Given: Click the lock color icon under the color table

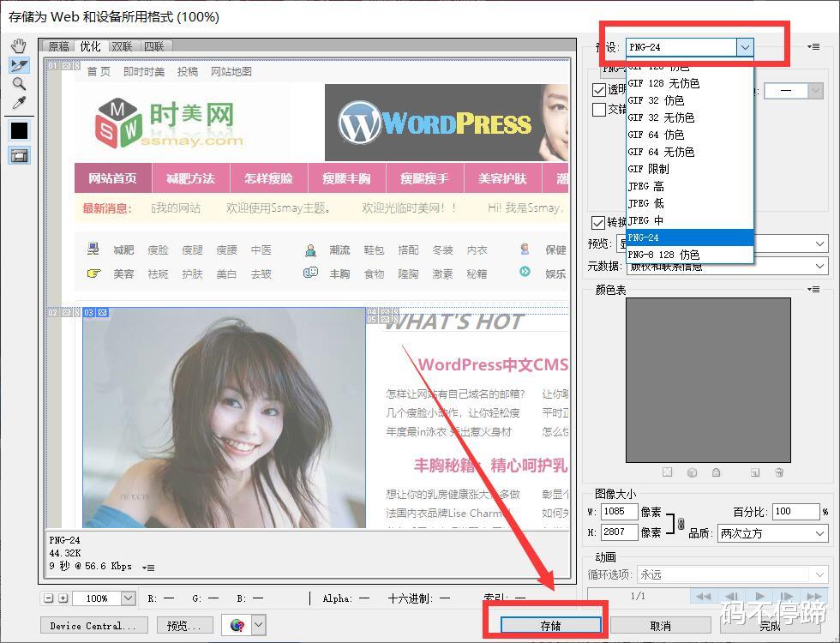Looking at the screenshot, I should (717, 472).
